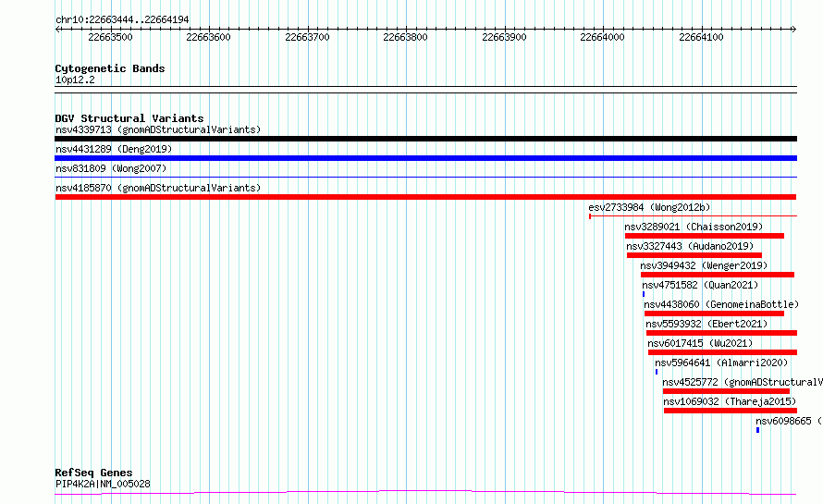Image resolution: width=823 pixels, height=504 pixels.
Task: Click the 22664000 ruler position
Action: tap(602, 37)
